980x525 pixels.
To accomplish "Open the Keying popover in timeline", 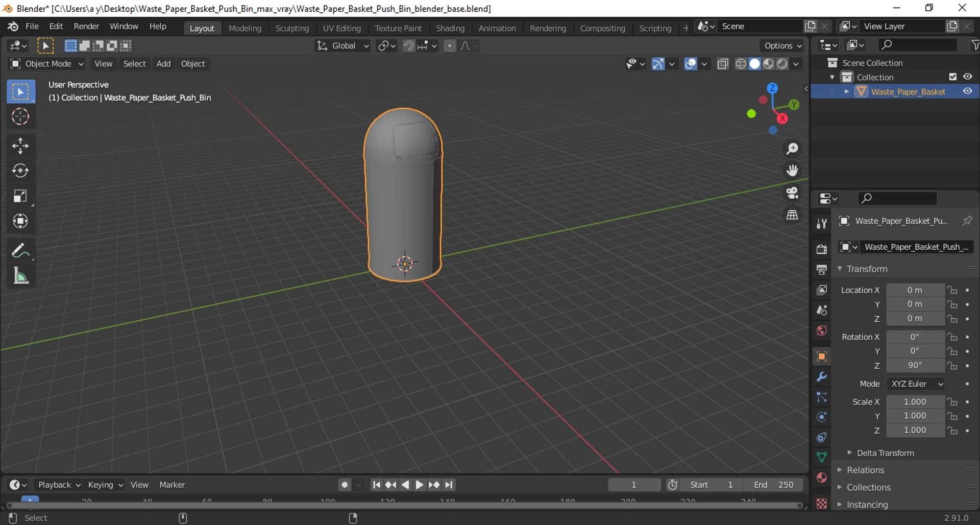I will coord(105,485).
